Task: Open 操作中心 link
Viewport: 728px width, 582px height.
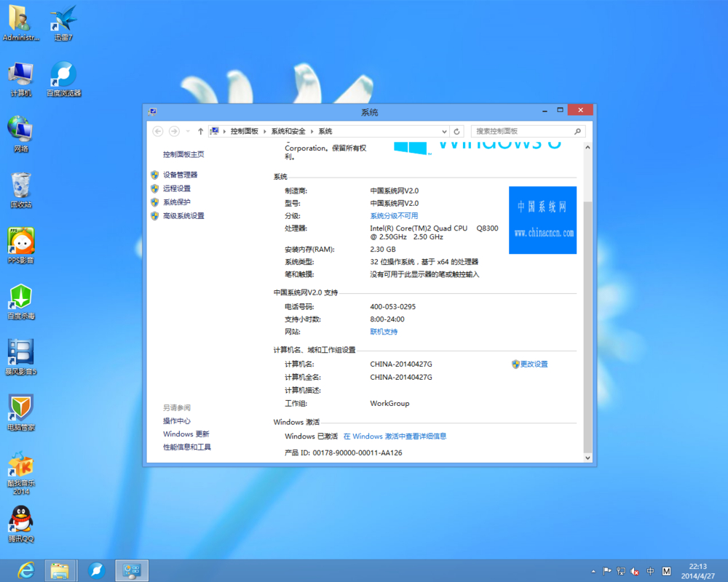Action: coord(176,421)
